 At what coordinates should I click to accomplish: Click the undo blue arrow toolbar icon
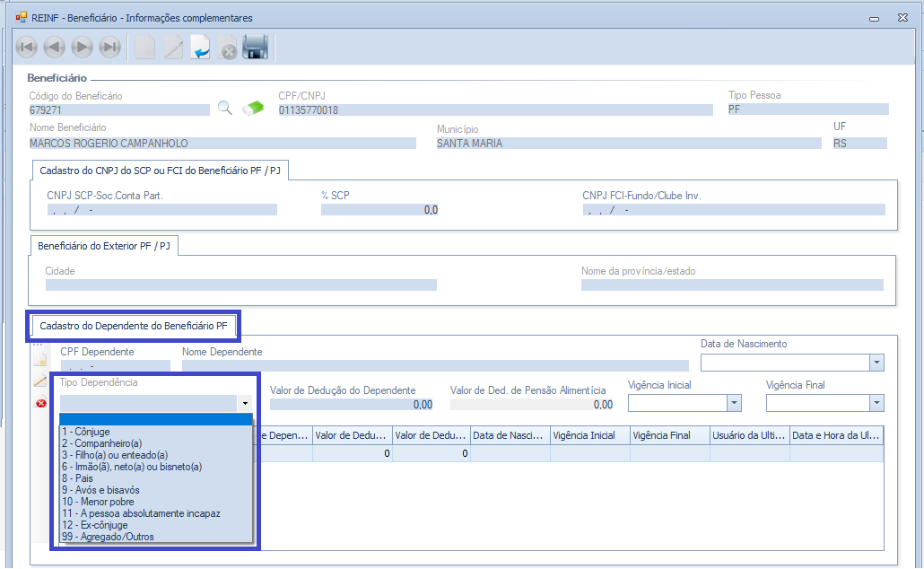(x=201, y=47)
